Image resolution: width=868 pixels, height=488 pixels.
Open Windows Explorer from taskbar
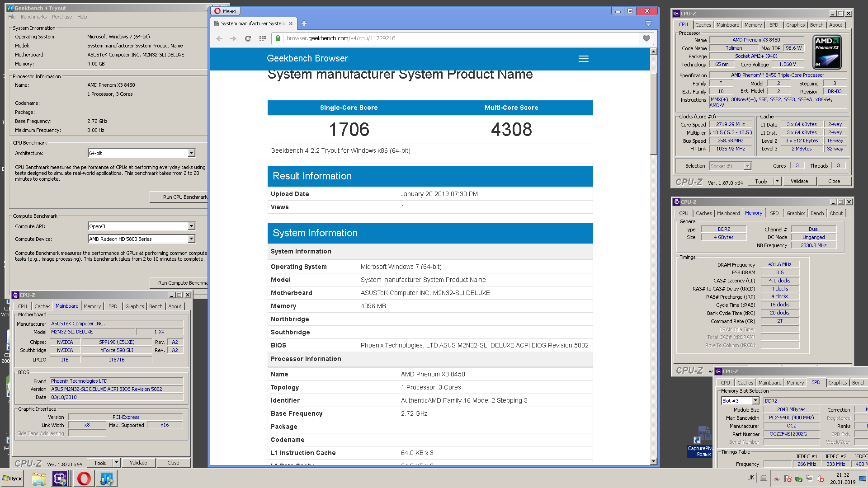39,479
